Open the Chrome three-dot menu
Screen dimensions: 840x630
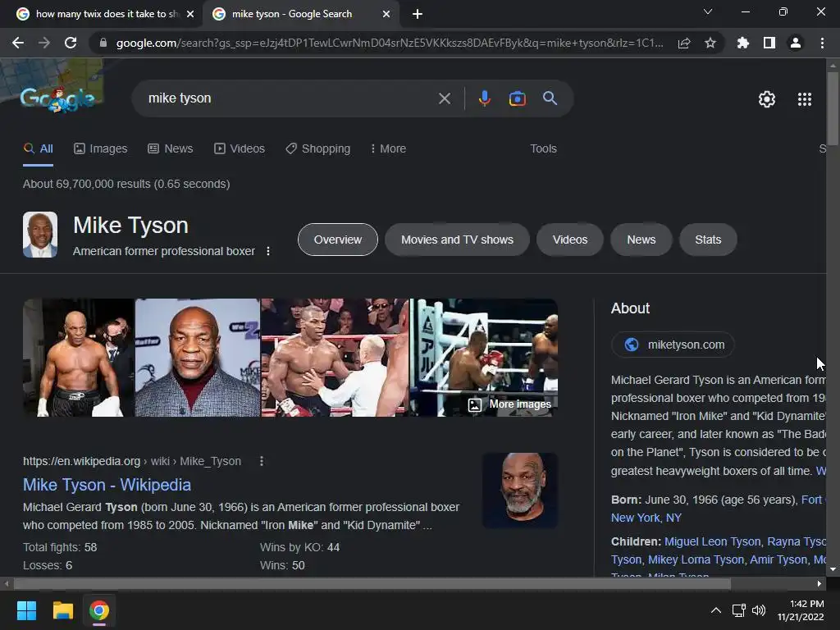pos(822,43)
